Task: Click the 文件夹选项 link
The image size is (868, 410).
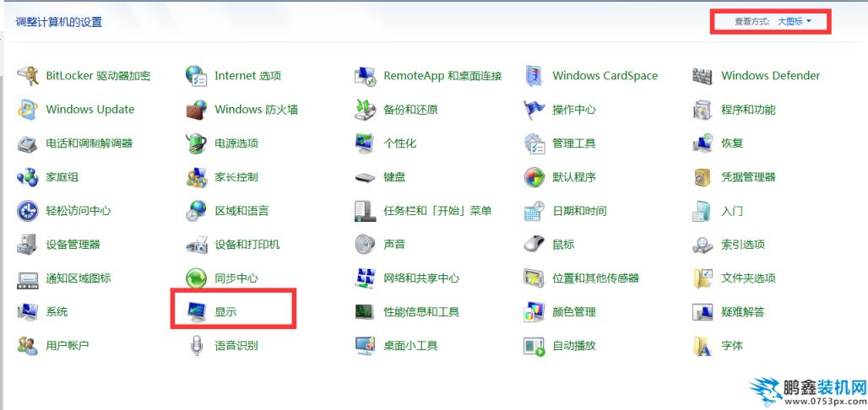Action: pos(748,278)
